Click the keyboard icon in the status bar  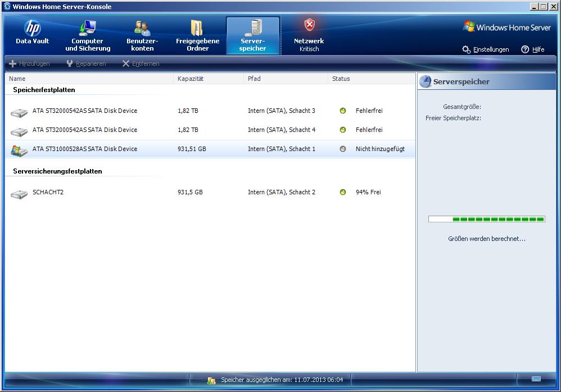536,379
